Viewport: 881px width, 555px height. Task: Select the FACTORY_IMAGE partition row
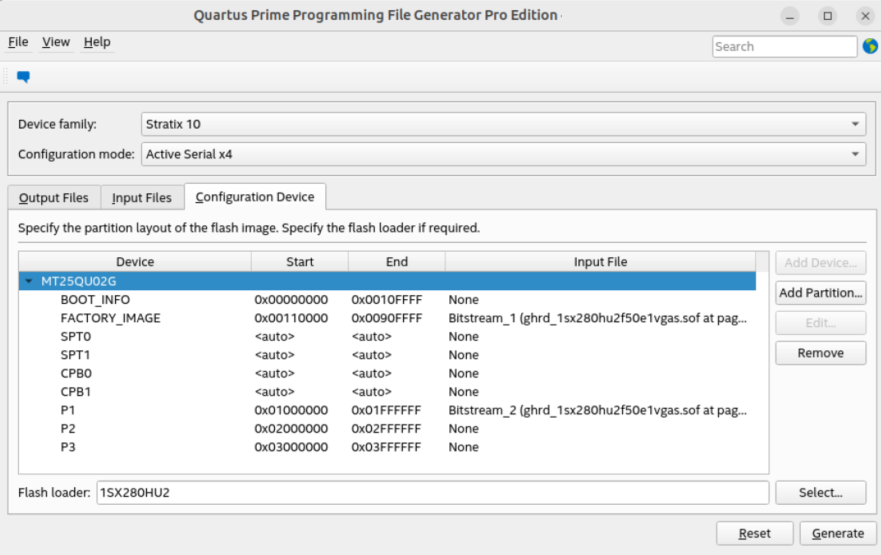(110, 318)
